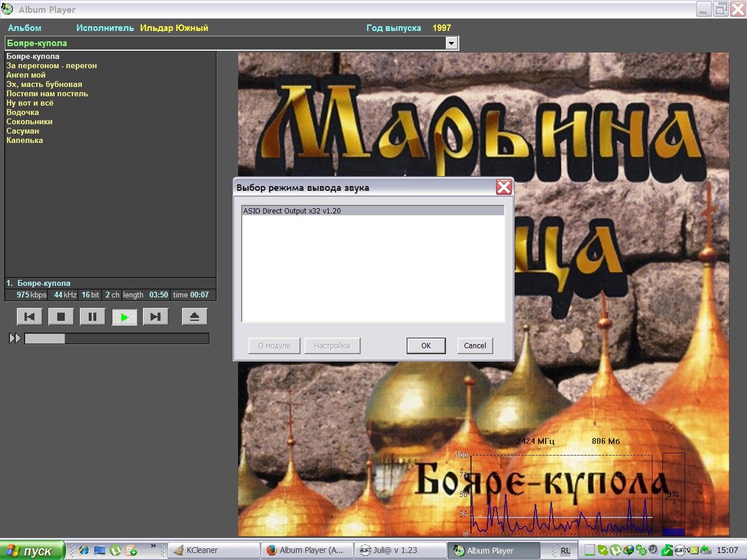Click the album cover artwork image
The width and height of the screenshot is (747, 560).
coord(483,295)
